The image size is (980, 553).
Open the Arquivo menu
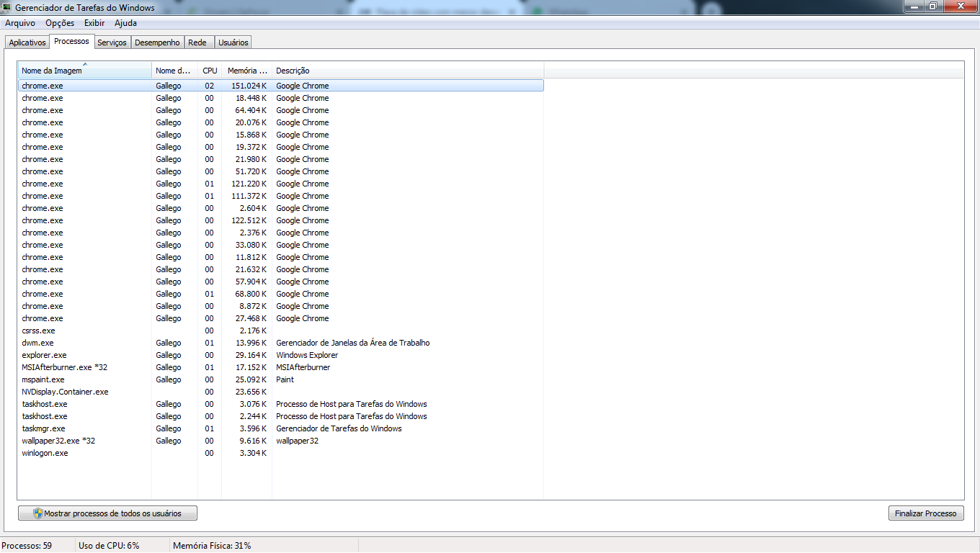(x=20, y=23)
